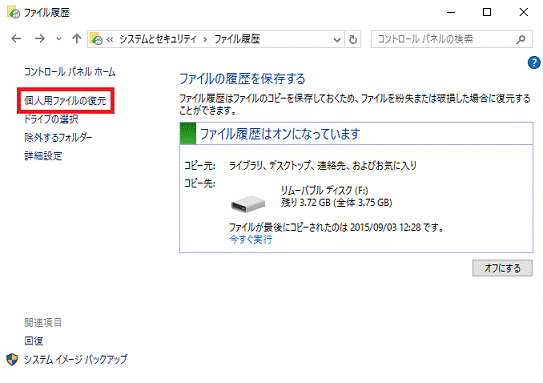
Task: Click リムーバブル ディスク (F:) label
Action: 324,190
